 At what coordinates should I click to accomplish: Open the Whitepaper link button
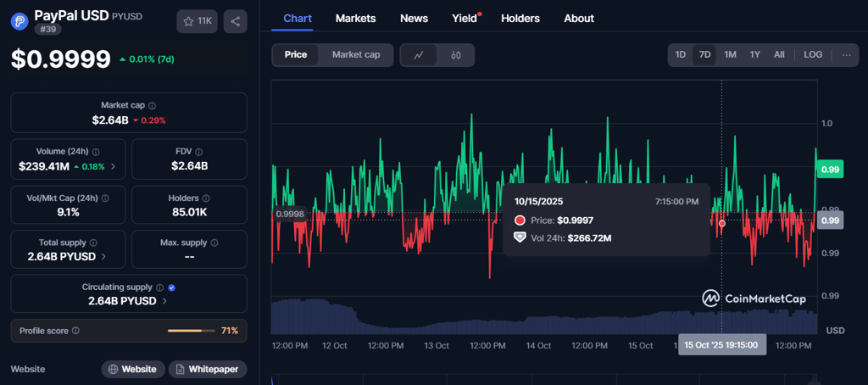[208, 369]
